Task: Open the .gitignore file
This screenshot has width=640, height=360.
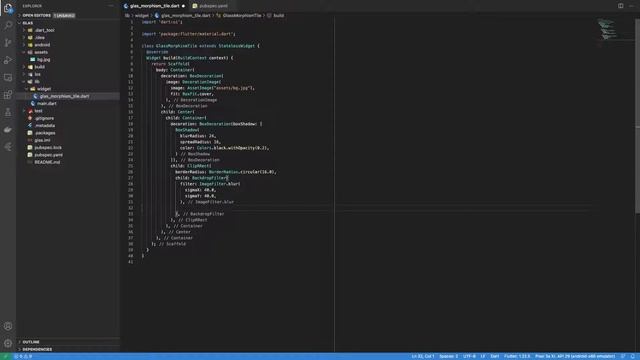Action: [x=44, y=118]
